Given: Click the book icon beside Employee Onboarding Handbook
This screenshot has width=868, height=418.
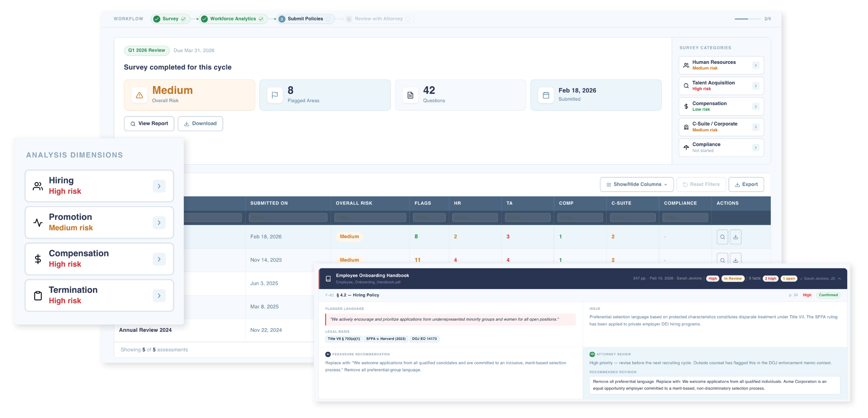Looking at the screenshot, I should (328, 279).
